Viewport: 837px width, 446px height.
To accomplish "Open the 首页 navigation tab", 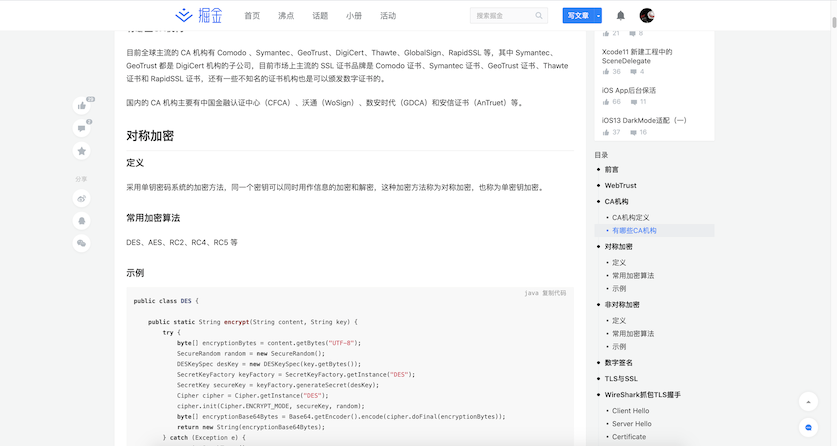I will [x=252, y=16].
